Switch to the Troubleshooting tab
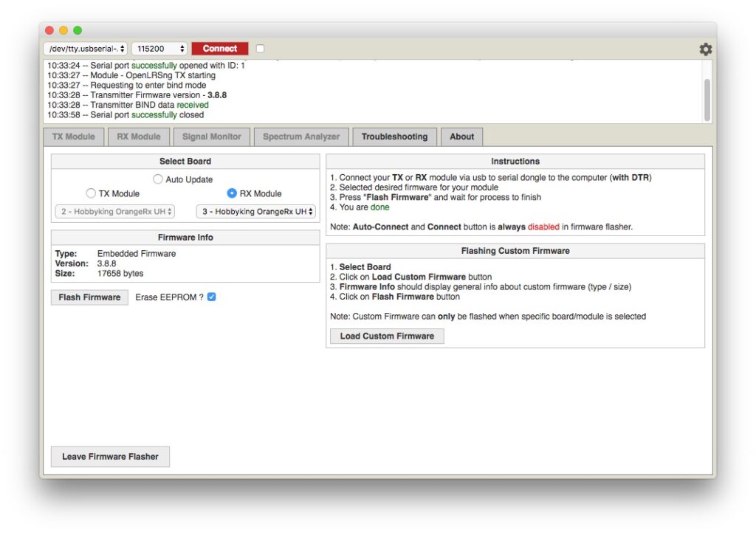756x535 pixels. click(394, 137)
